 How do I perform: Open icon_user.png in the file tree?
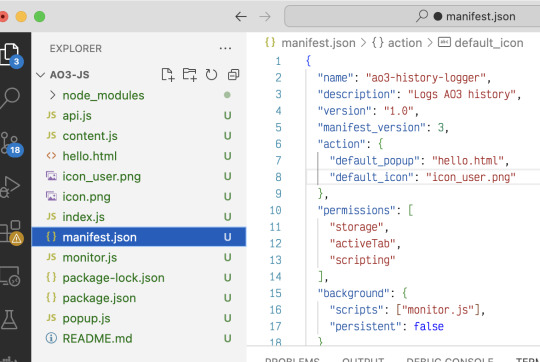click(x=138, y=176)
